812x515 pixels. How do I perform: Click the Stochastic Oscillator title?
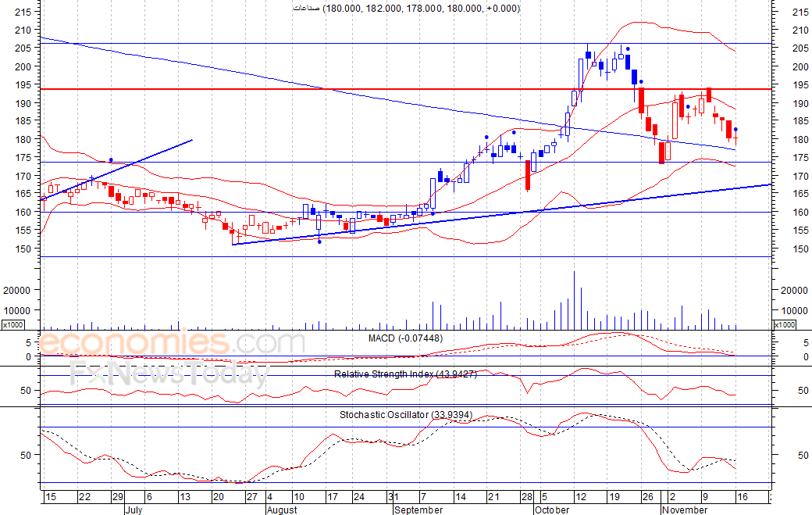point(405,414)
